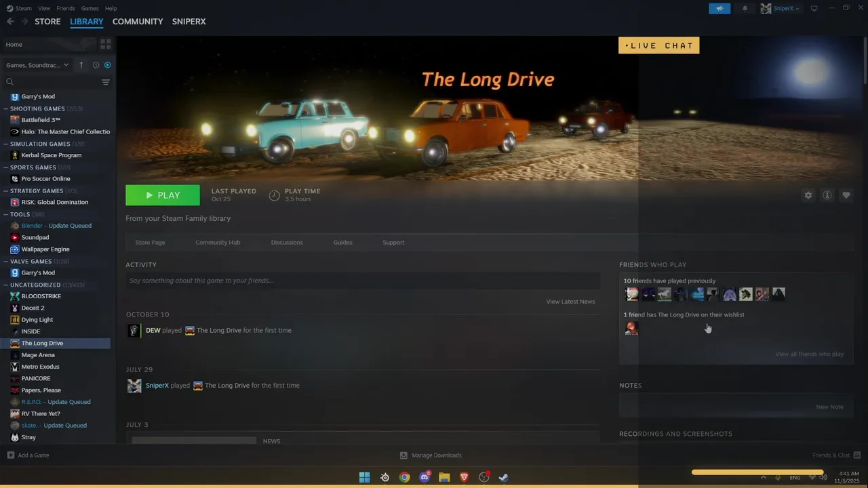This screenshot has height=488, width=868.
Task: Collapse TOOLS category
Action: coord(6,214)
